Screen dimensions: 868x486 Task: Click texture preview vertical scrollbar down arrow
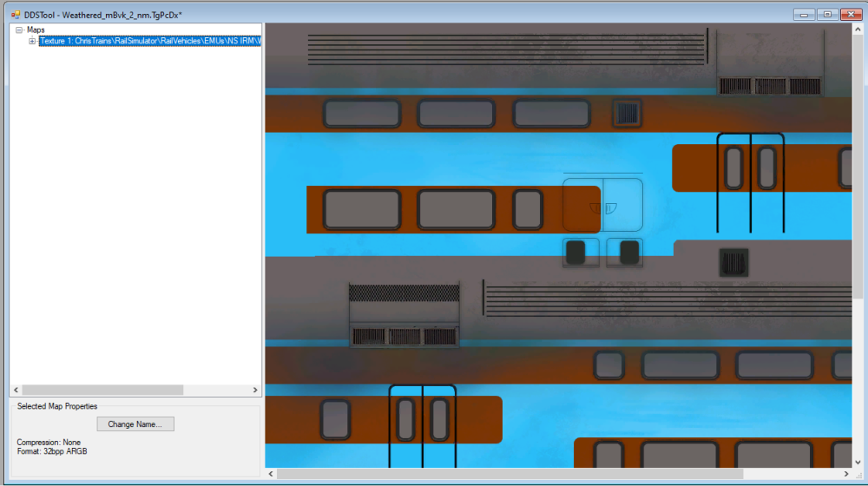(858, 462)
